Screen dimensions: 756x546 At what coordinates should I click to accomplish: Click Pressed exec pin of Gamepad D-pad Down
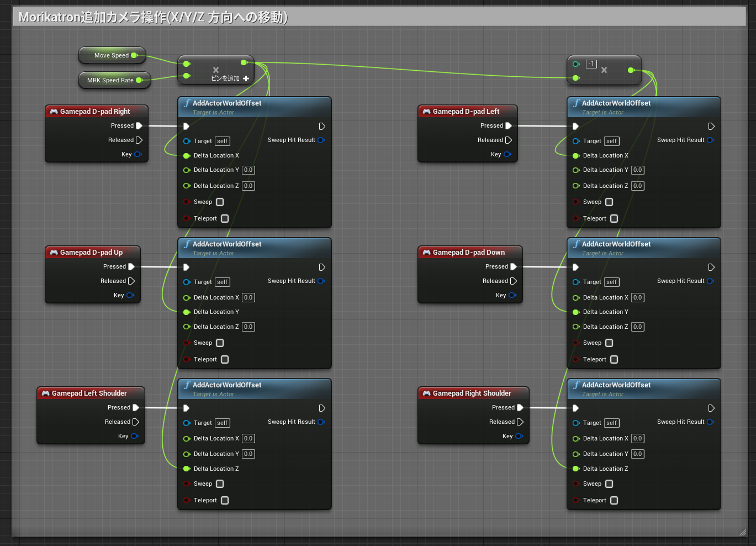(514, 266)
